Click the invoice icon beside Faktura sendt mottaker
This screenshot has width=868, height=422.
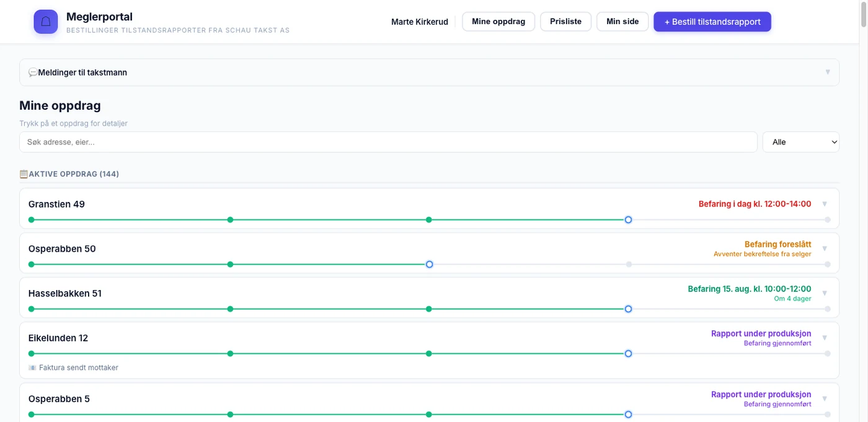(32, 367)
